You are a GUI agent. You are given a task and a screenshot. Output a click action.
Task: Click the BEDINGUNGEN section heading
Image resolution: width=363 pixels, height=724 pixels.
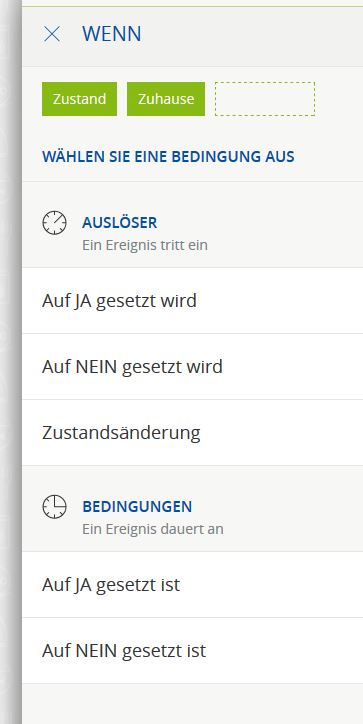tap(137, 507)
